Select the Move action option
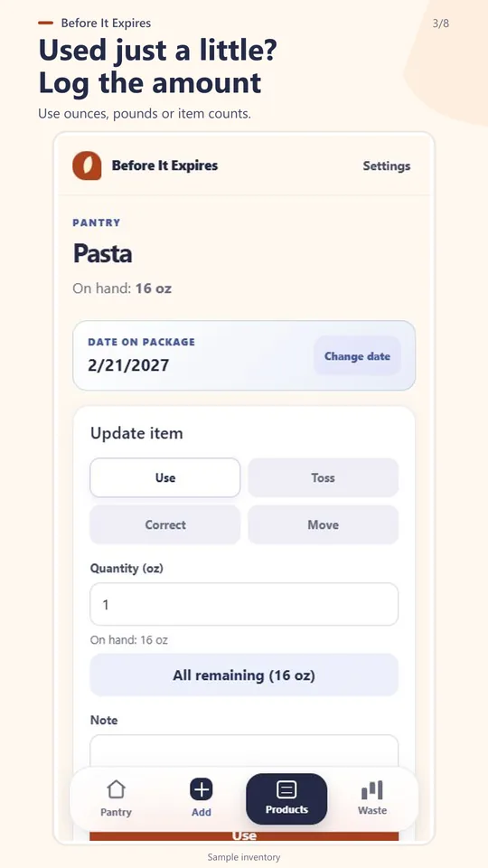Viewport: 488px width, 868px height. click(x=324, y=524)
